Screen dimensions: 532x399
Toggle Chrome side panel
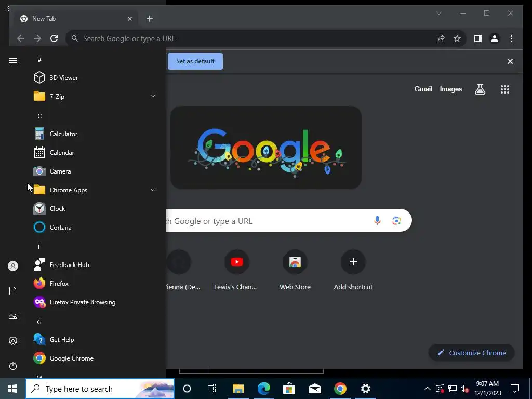click(x=478, y=38)
